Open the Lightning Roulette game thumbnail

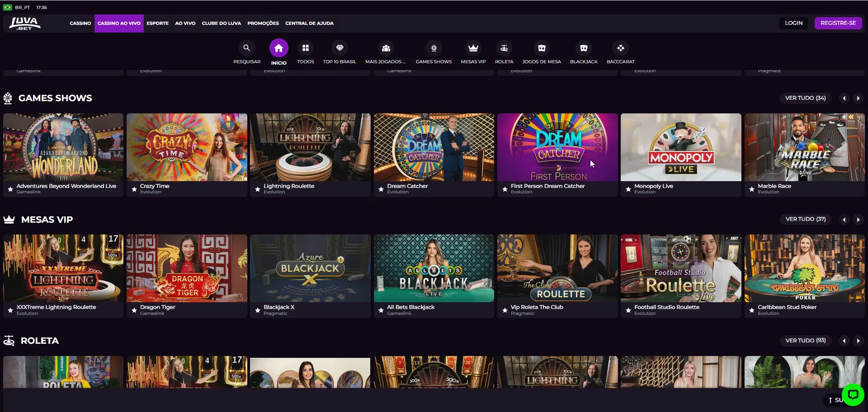310,147
